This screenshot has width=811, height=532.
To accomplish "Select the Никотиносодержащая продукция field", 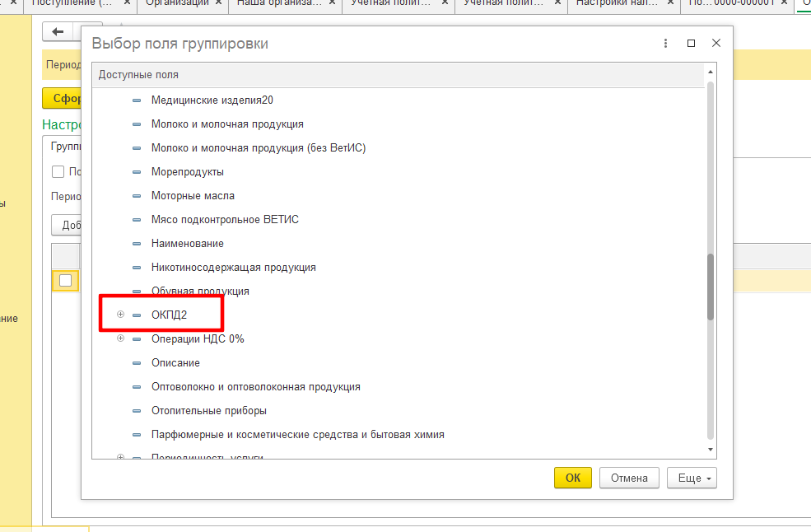I will 233,268.
